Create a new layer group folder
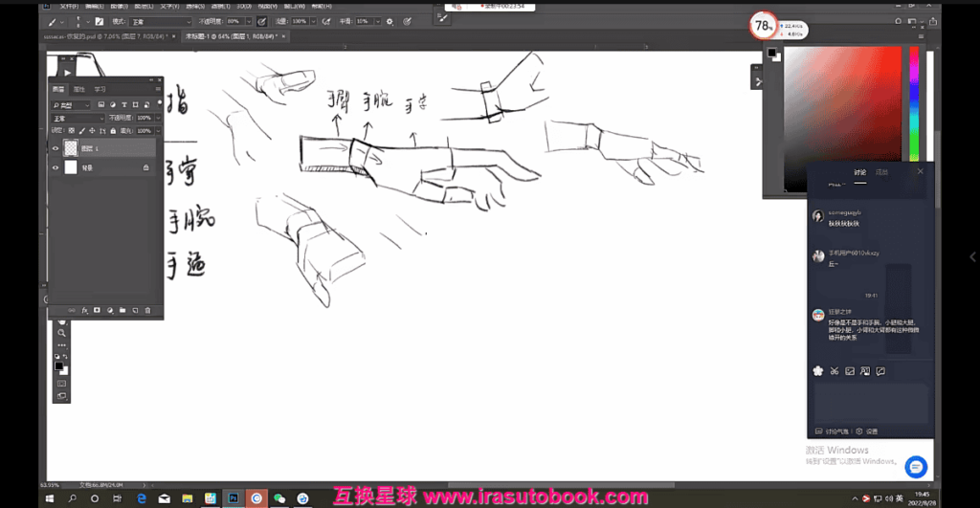The width and height of the screenshot is (980, 508). (122, 310)
